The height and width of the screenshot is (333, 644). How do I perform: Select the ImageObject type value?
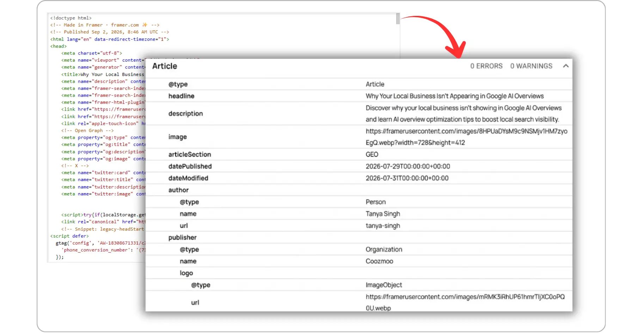click(x=384, y=285)
